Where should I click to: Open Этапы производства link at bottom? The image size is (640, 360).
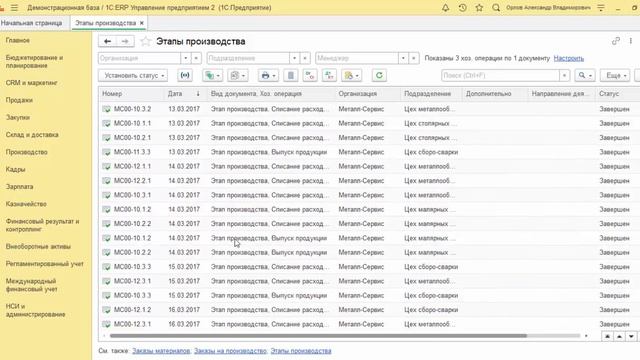tap(301, 351)
